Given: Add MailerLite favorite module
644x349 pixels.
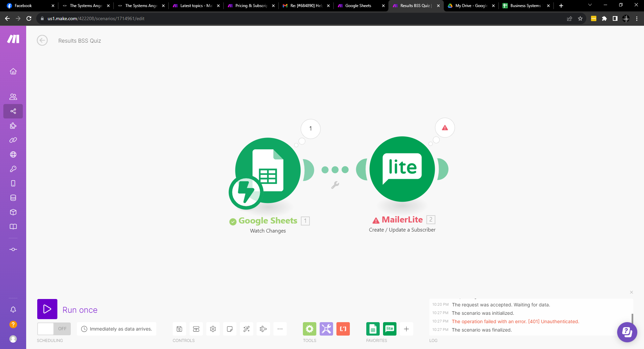Looking at the screenshot, I should click(390, 329).
